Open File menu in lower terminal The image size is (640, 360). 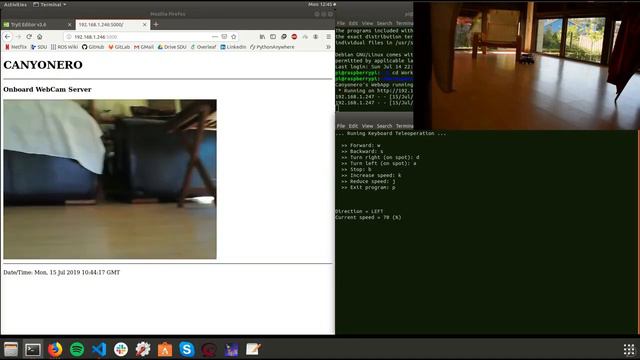(341, 126)
